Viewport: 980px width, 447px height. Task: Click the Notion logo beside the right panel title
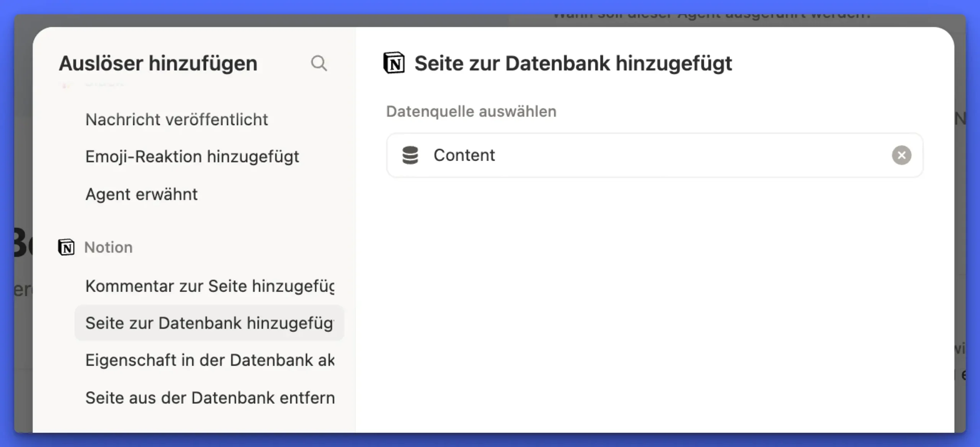(x=394, y=63)
